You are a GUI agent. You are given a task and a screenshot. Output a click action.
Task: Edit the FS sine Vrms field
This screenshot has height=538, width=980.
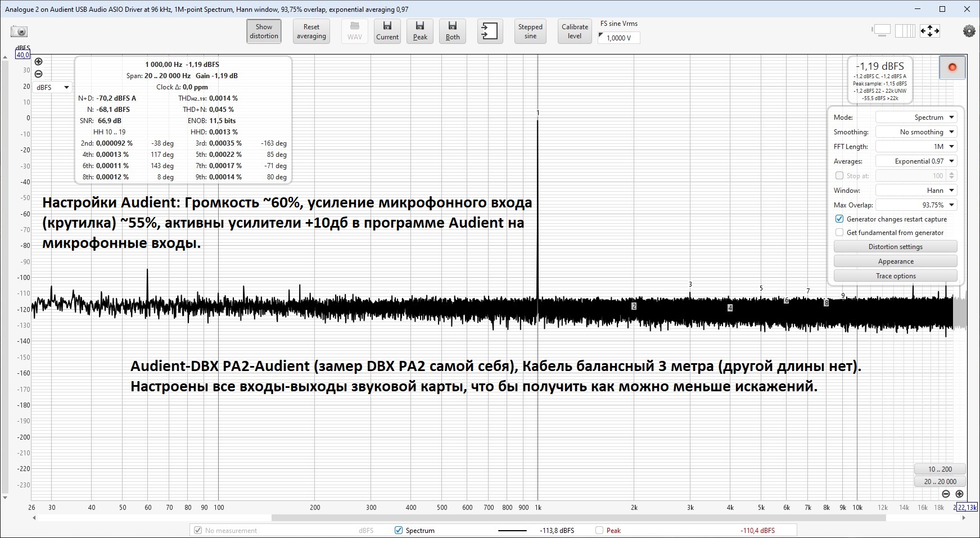[x=619, y=38]
